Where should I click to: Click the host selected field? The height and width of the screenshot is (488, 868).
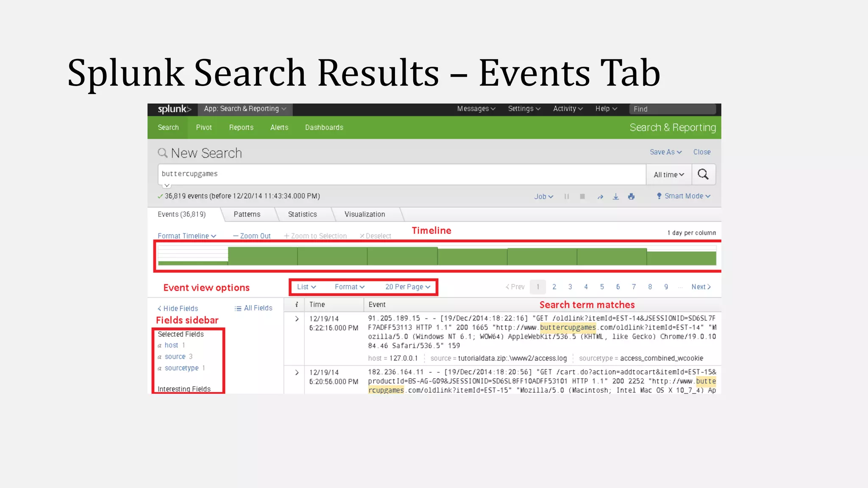(x=171, y=345)
